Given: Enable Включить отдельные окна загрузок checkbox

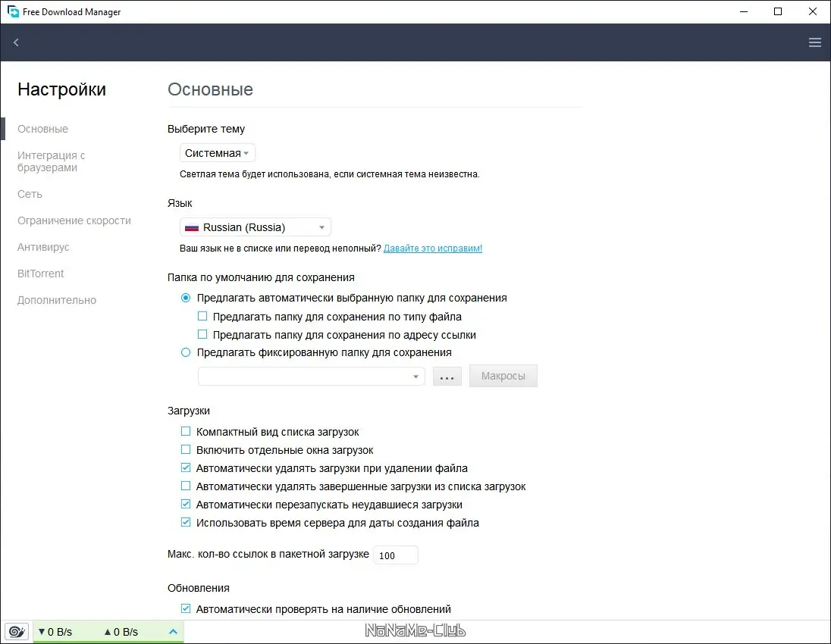Looking at the screenshot, I should pyautogui.click(x=186, y=449).
